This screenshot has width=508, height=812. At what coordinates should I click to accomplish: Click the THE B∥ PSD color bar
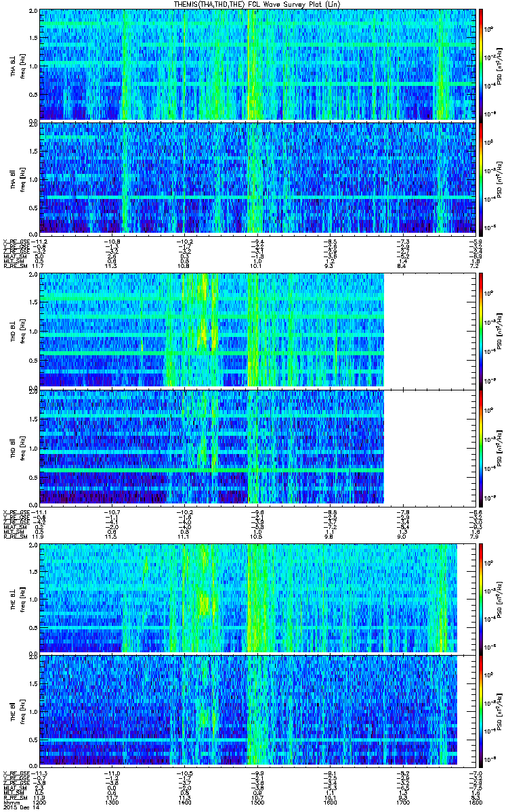[481, 711]
